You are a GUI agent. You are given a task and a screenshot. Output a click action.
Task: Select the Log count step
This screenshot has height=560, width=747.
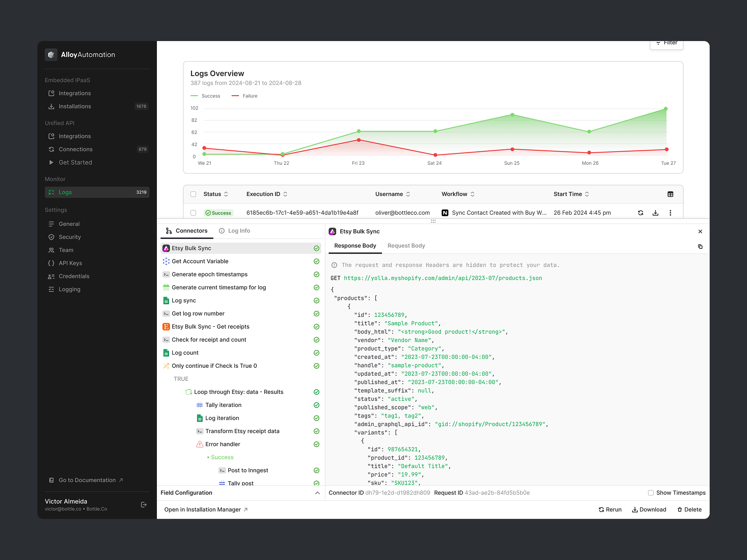pyautogui.click(x=241, y=353)
